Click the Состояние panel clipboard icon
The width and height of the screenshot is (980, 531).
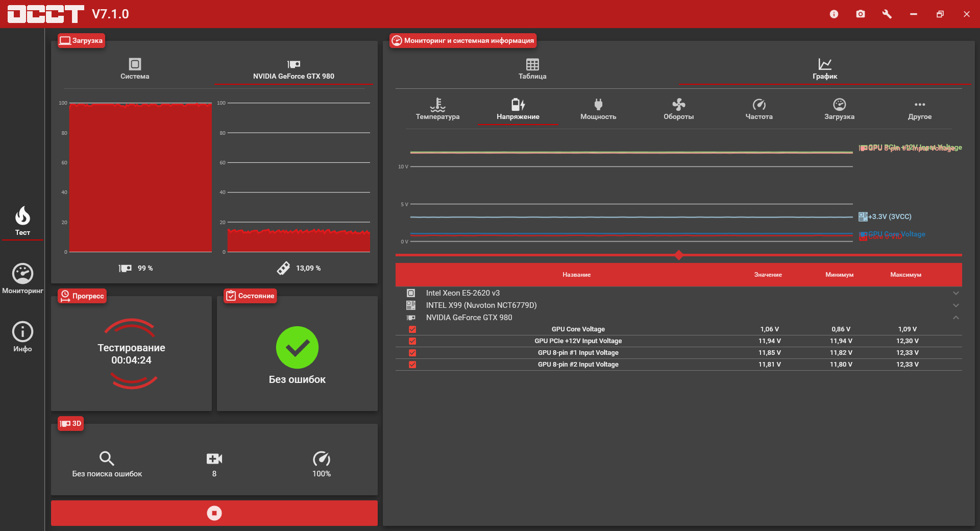pos(231,296)
